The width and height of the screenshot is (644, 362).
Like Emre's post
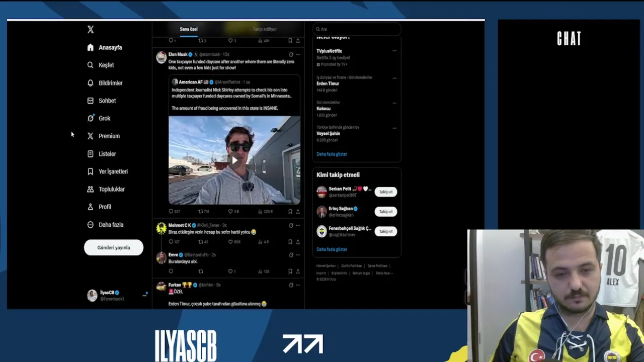click(231, 271)
